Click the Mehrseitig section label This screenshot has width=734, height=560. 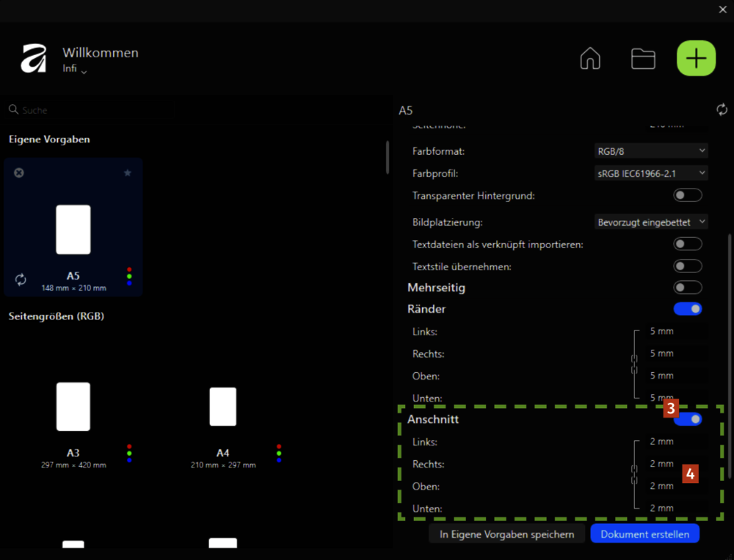(436, 288)
